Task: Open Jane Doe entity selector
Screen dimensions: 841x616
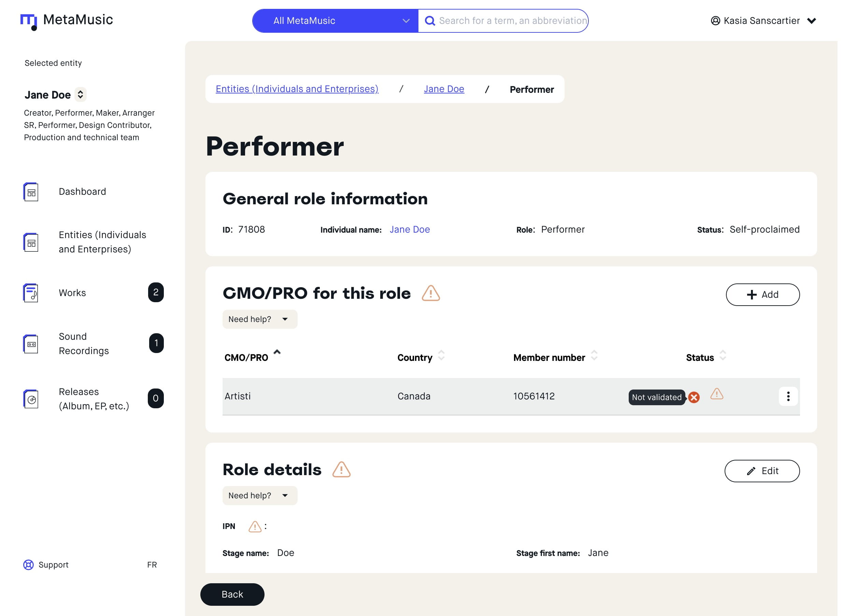Action: [80, 94]
